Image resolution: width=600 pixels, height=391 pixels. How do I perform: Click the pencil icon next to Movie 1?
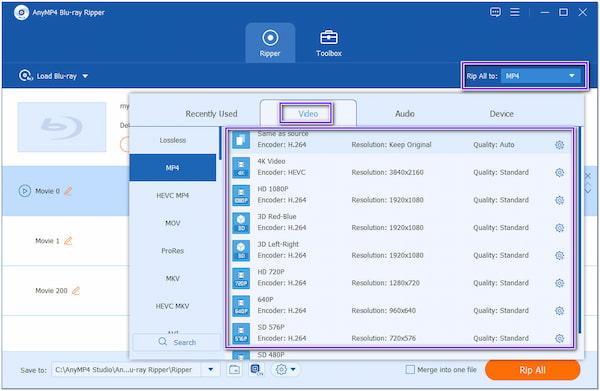[x=68, y=241]
